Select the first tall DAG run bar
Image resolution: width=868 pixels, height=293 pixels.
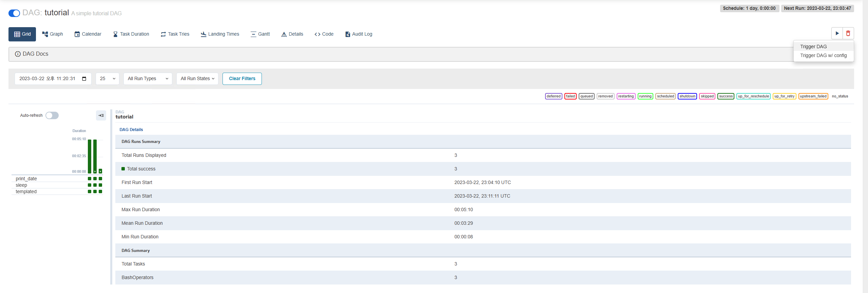pos(90,156)
